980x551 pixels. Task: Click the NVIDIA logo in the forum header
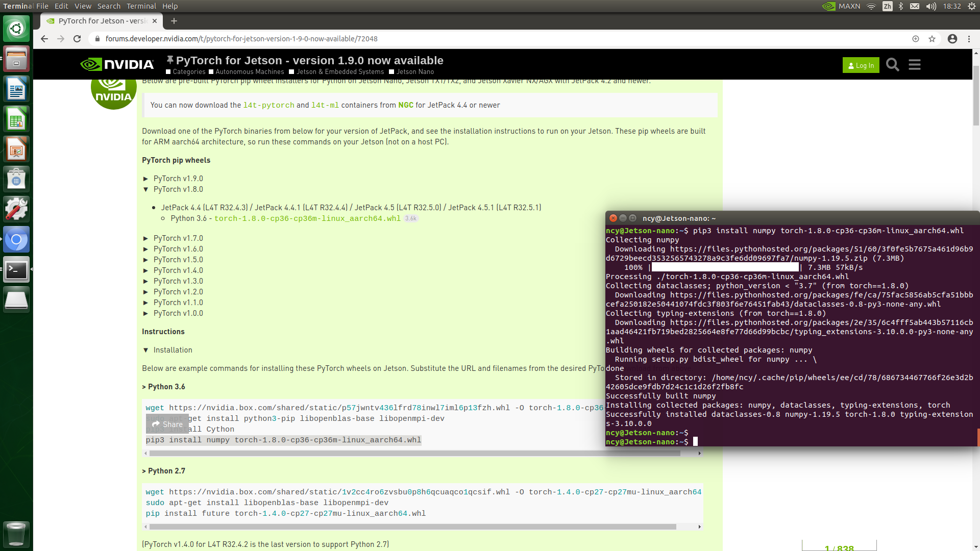click(x=117, y=64)
